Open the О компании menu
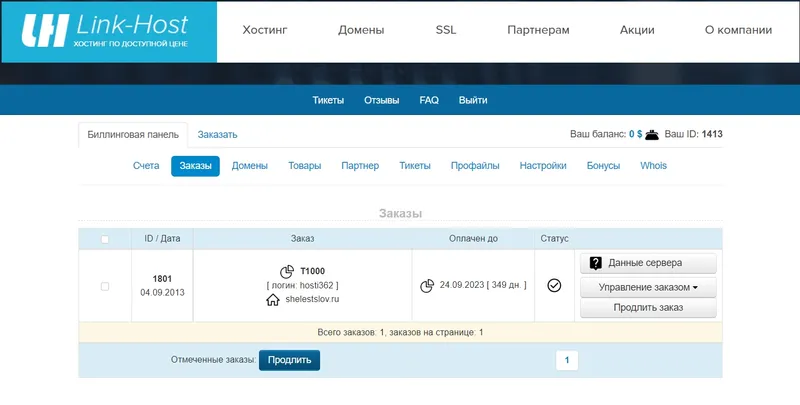Viewport: 800px width, 405px height. [x=738, y=30]
